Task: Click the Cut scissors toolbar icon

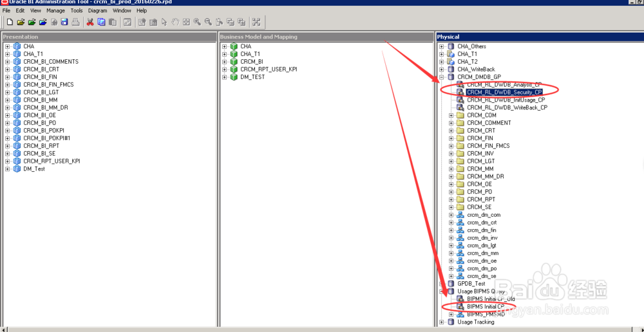Action: (x=90, y=22)
